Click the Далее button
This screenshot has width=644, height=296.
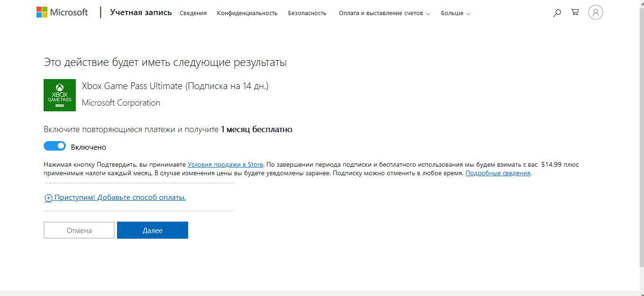[153, 230]
